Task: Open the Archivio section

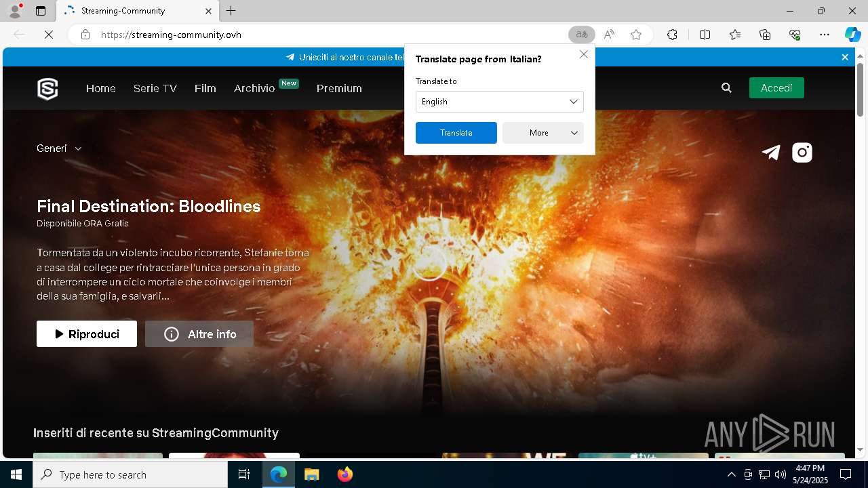Action: 254,88
